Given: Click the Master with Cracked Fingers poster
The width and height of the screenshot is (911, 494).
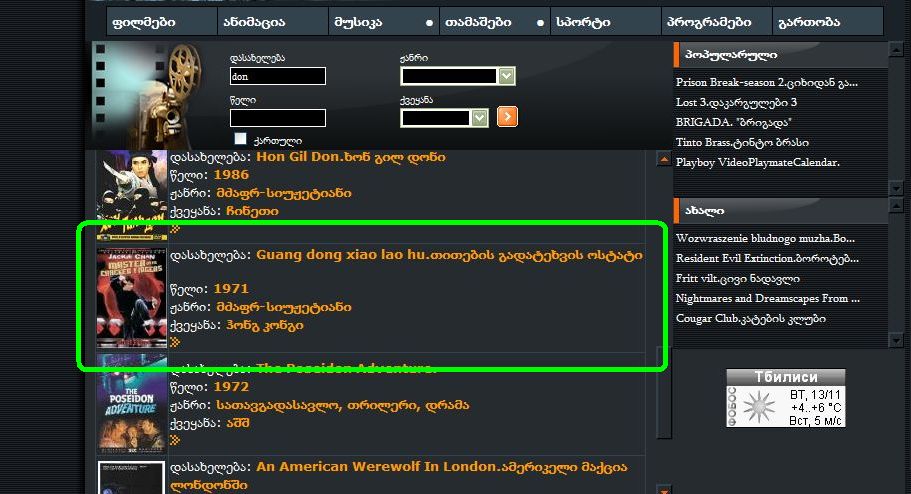Looking at the screenshot, I should pos(132,298).
